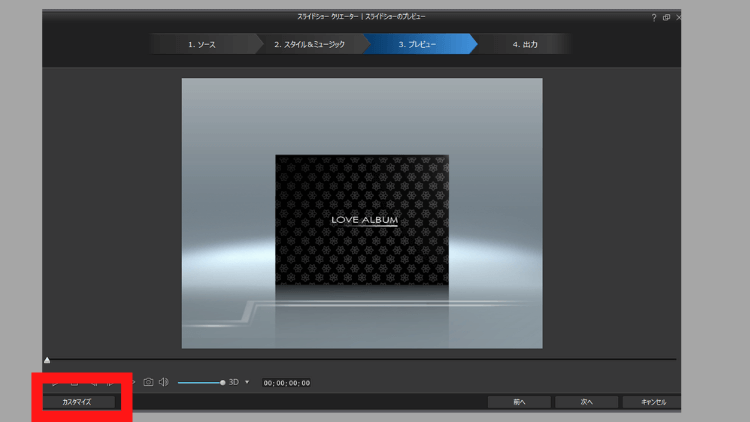Click the カスタマイズ button
750x422 pixels.
tap(77, 402)
